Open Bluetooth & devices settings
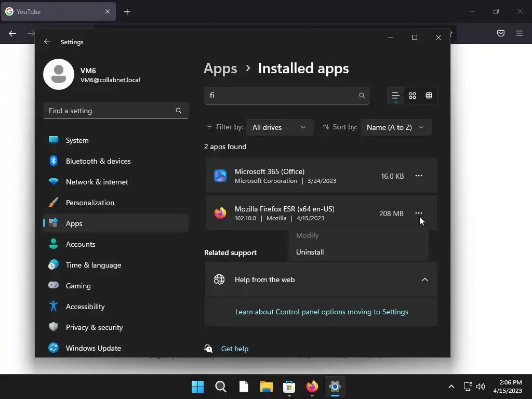 pyautogui.click(x=116, y=161)
